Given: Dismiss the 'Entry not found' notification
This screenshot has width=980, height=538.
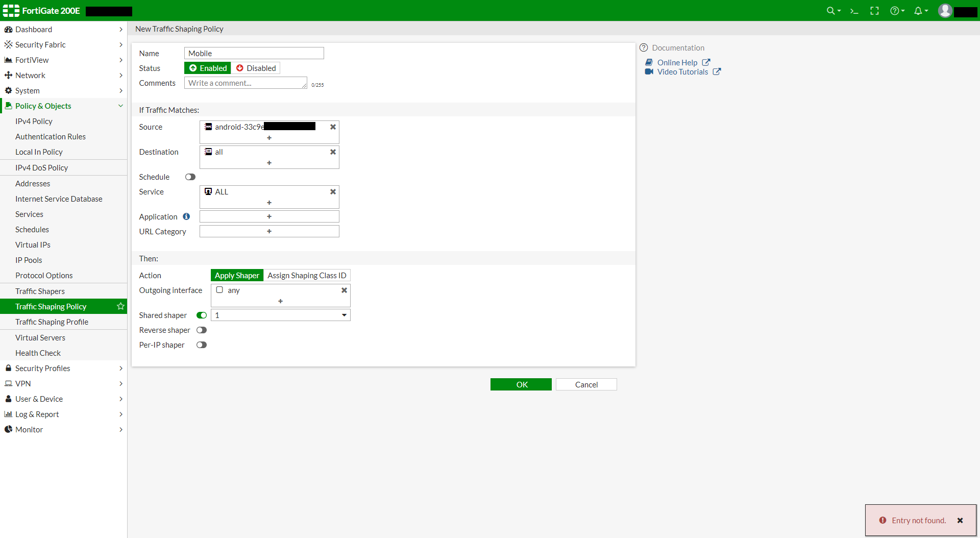Looking at the screenshot, I should [960, 521].
